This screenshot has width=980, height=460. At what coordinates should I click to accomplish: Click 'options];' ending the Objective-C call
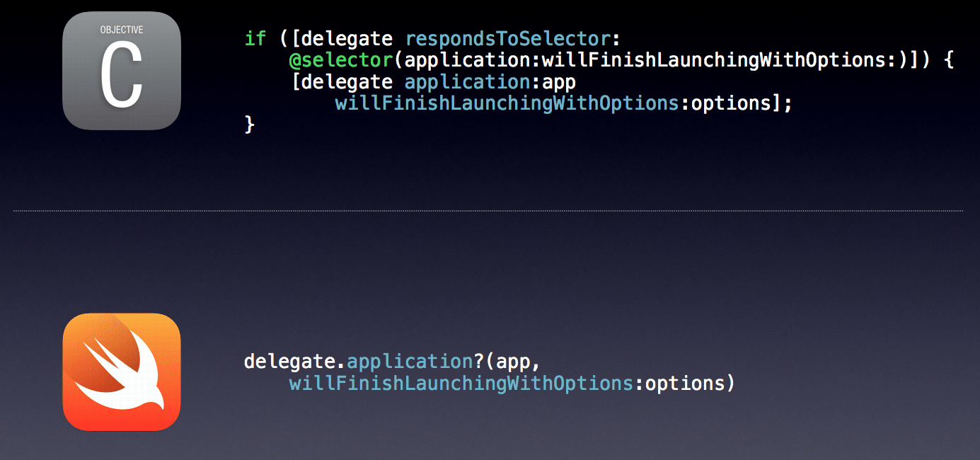[x=742, y=103]
